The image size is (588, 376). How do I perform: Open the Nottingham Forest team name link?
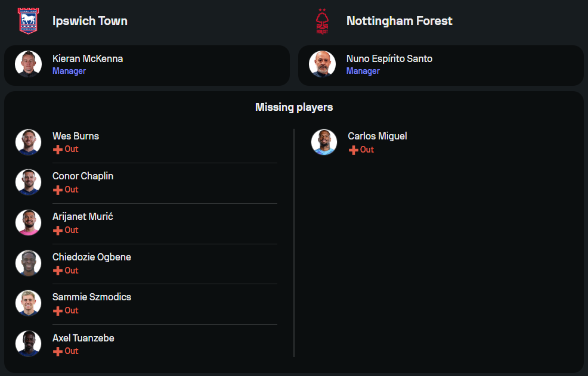pyautogui.click(x=399, y=21)
